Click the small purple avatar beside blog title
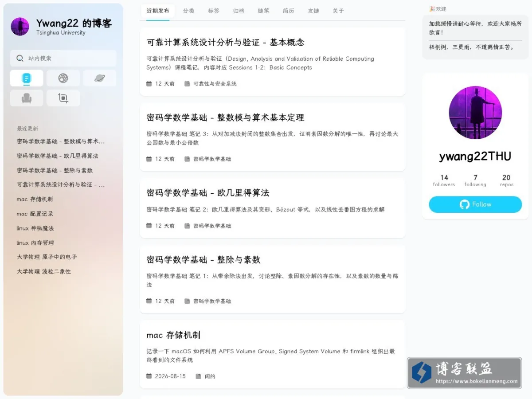 (20, 27)
